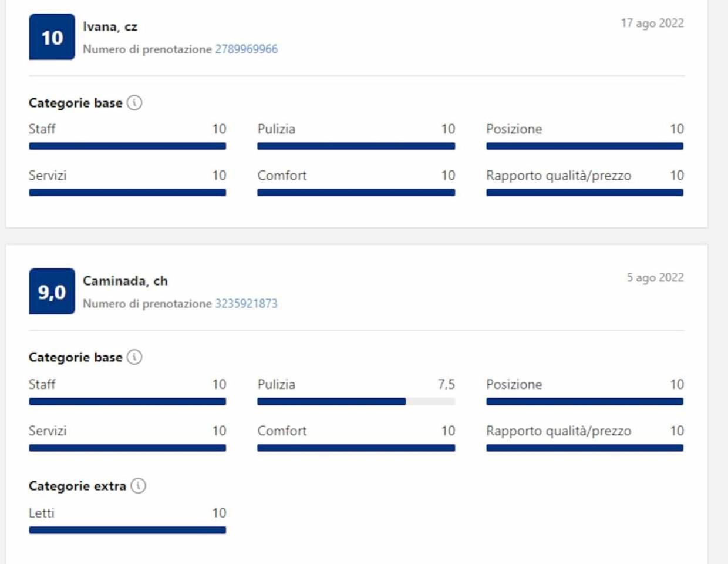The width and height of the screenshot is (728, 564).
Task: Click Ivana's Staff rating bar
Action: tap(127, 146)
